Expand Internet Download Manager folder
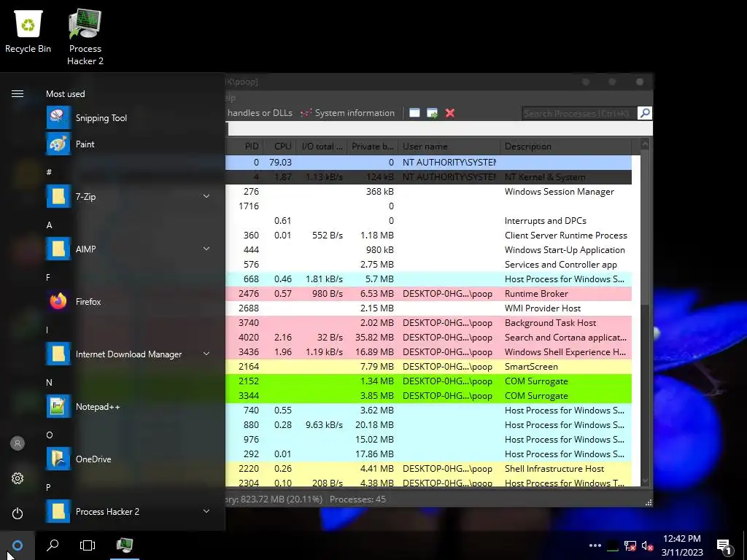The width and height of the screenshot is (747, 560). coord(206,354)
